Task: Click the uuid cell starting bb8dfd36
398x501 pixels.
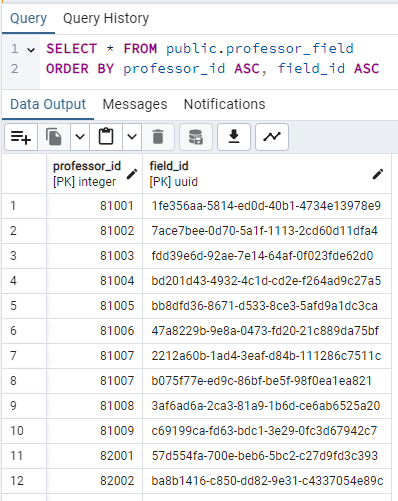Action: tap(267, 306)
